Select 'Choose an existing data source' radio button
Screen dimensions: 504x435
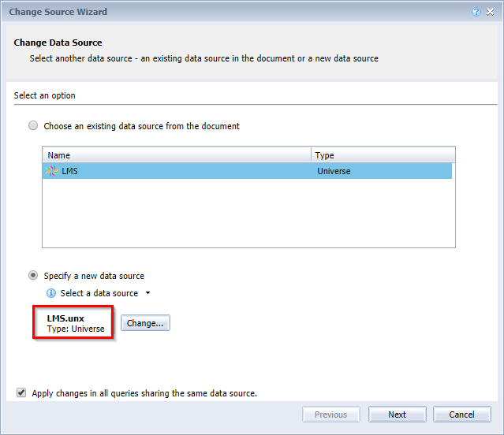click(x=33, y=126)
